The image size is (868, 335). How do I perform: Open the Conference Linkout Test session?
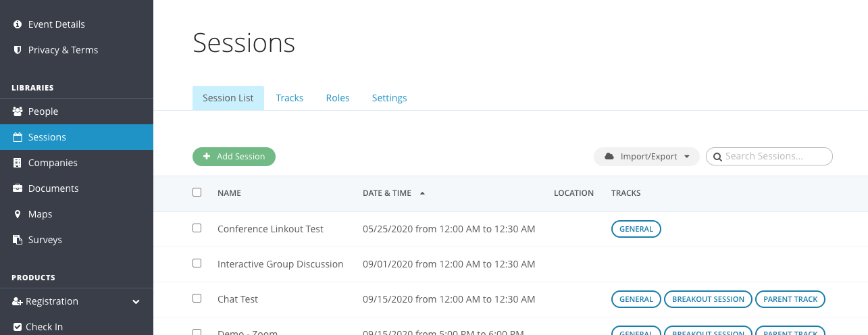click(270, 229)
